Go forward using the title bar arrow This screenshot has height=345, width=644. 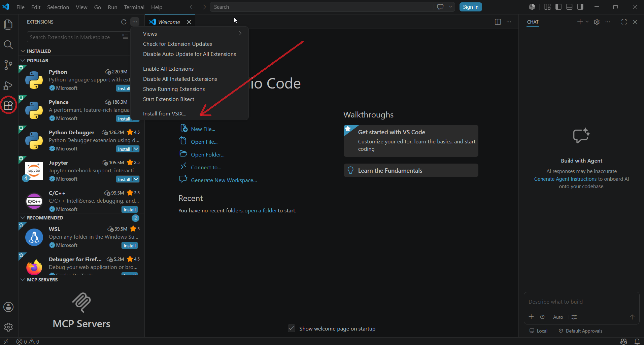coord(203,7)
